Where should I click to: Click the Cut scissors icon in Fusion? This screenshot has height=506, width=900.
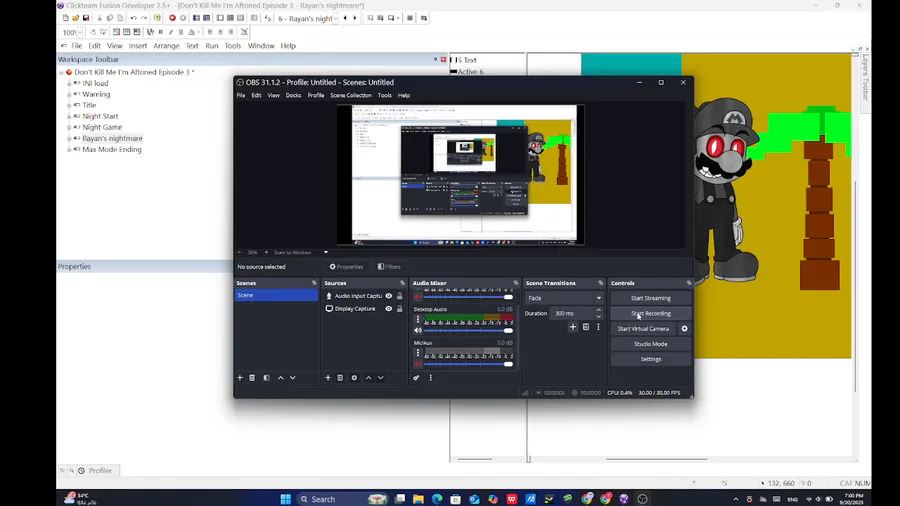click(x=99, y=18)
